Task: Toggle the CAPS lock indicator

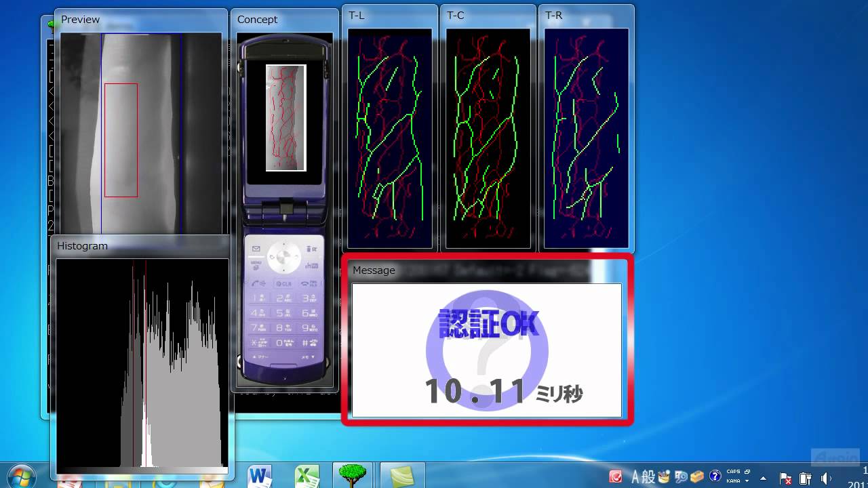Action: coord(733,472)
